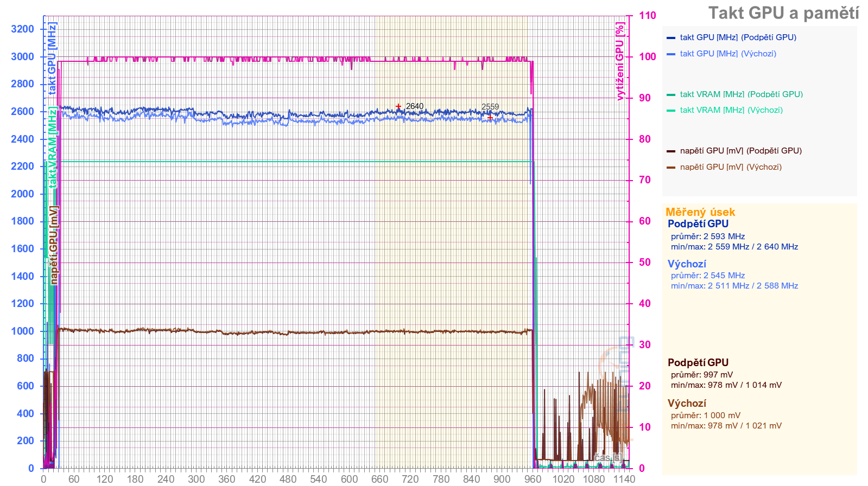
Task: Click the 'čas [s]' time axis label
Action: coord(607,458)
